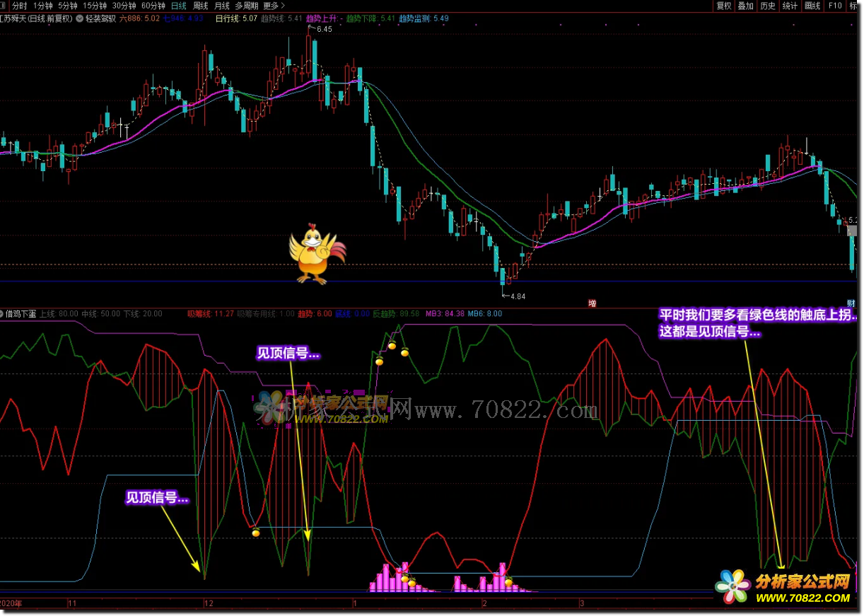
Task: Click the 趋势线 5.41 value
Action: tap(281, 18)
